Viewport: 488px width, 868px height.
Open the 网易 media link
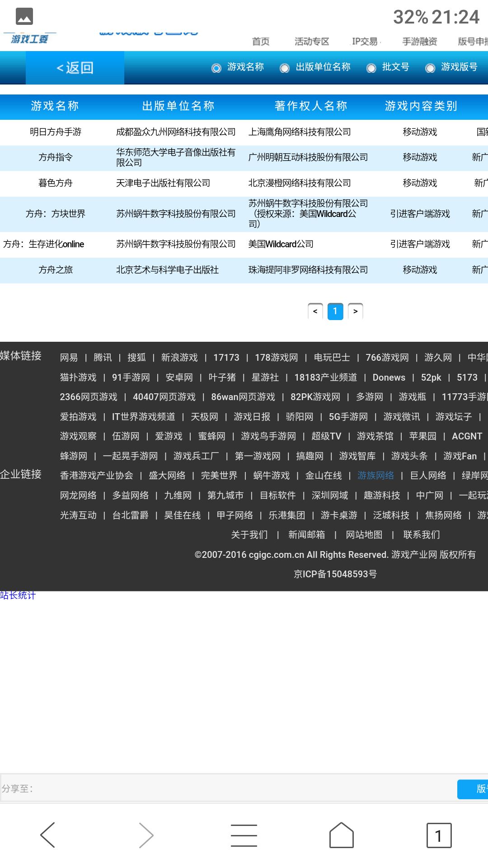[x=69, y=358]
